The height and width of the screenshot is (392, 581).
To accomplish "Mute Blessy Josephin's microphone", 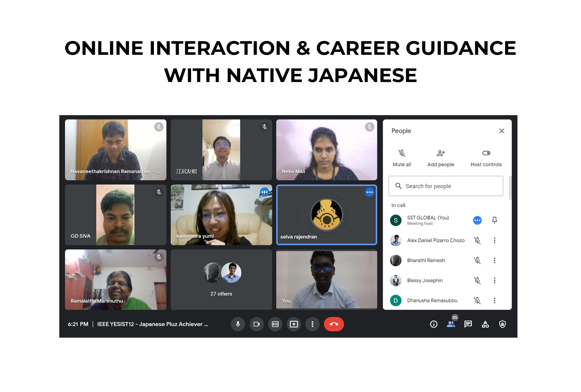I will coord(477,280).
